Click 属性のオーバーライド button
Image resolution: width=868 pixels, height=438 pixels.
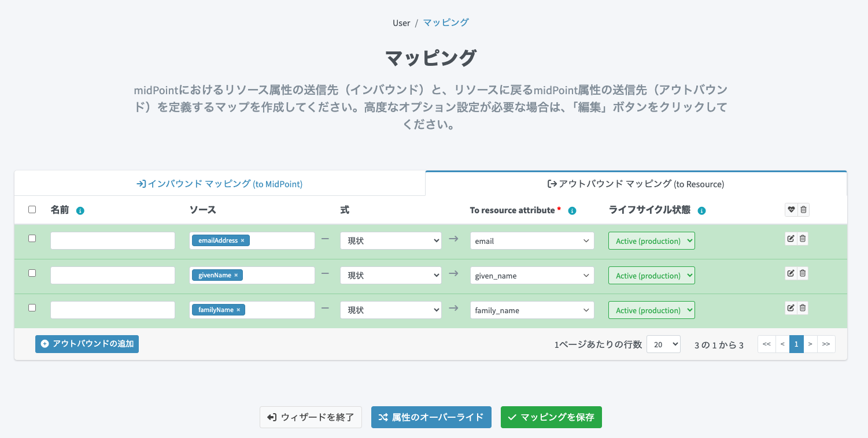431,417
